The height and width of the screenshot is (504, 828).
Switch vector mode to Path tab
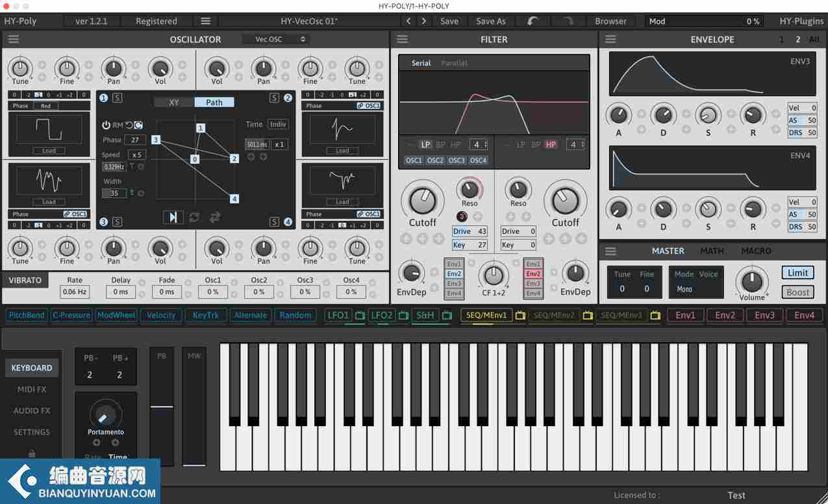point(214,102)
